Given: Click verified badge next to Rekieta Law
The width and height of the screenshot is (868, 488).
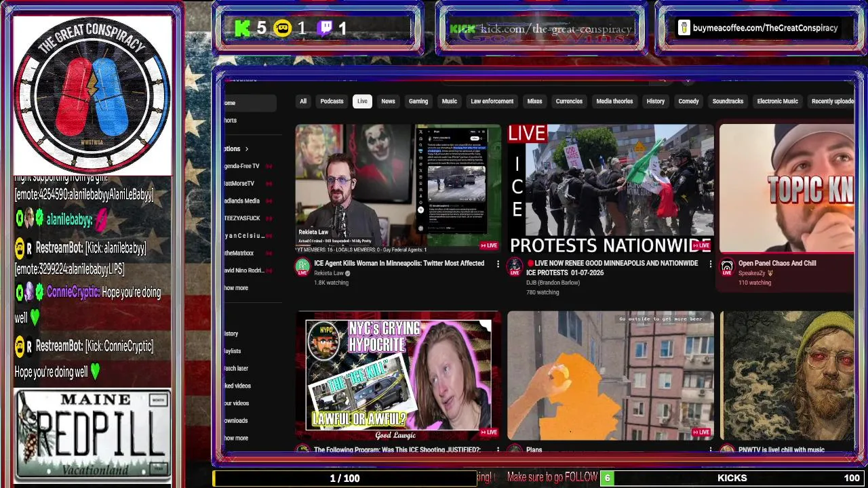Looking at the screenshot, I should tap(348, 273).
